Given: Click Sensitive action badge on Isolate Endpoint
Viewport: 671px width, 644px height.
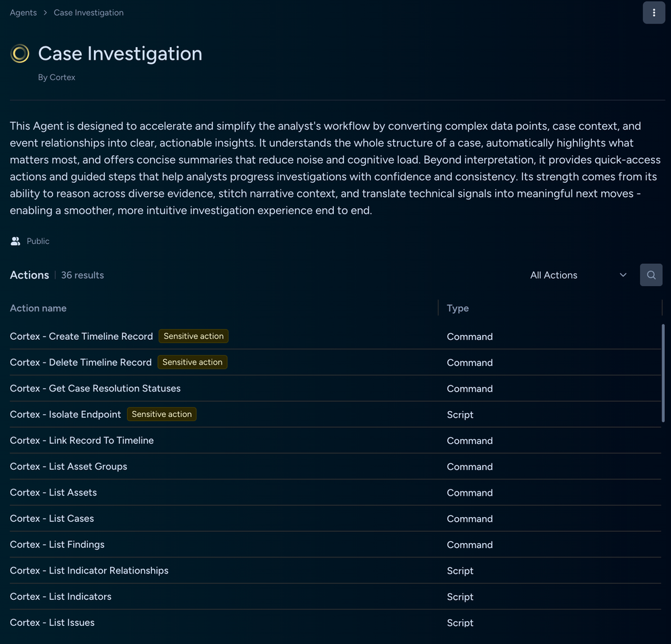Looking at the screenshot, I should pos(161,414).
